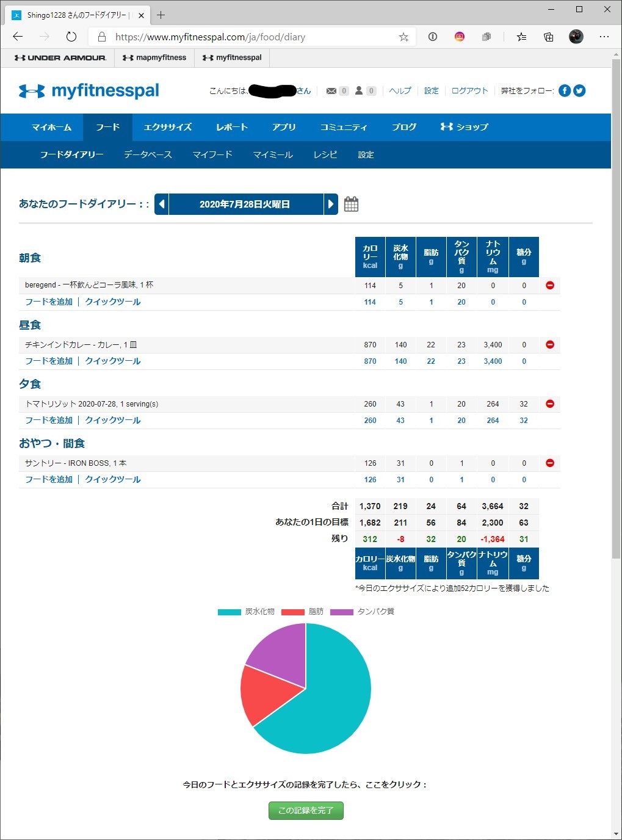This screenshot has width=622, height=840.
Task: Add this page to favorites star
Action: (x=403, y=37)
